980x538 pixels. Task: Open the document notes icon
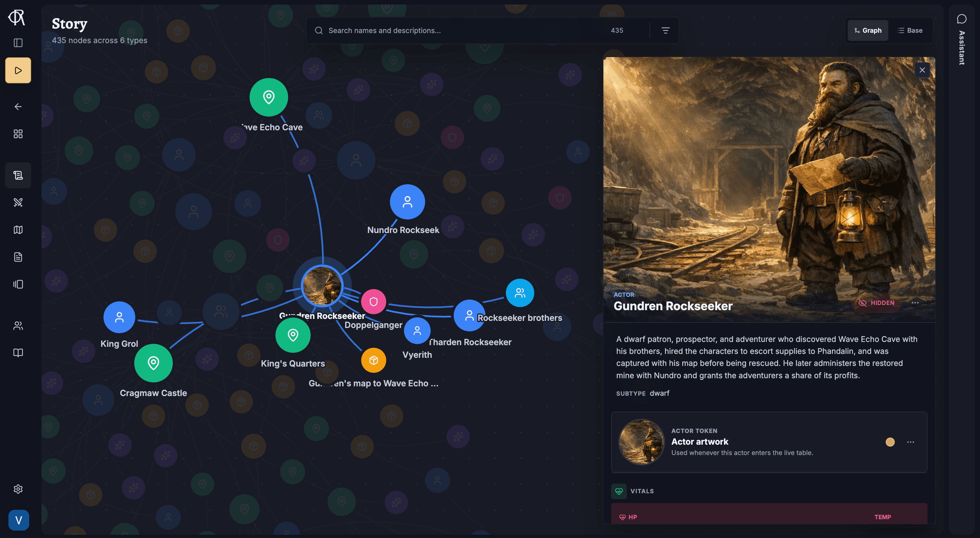[18, 257]
